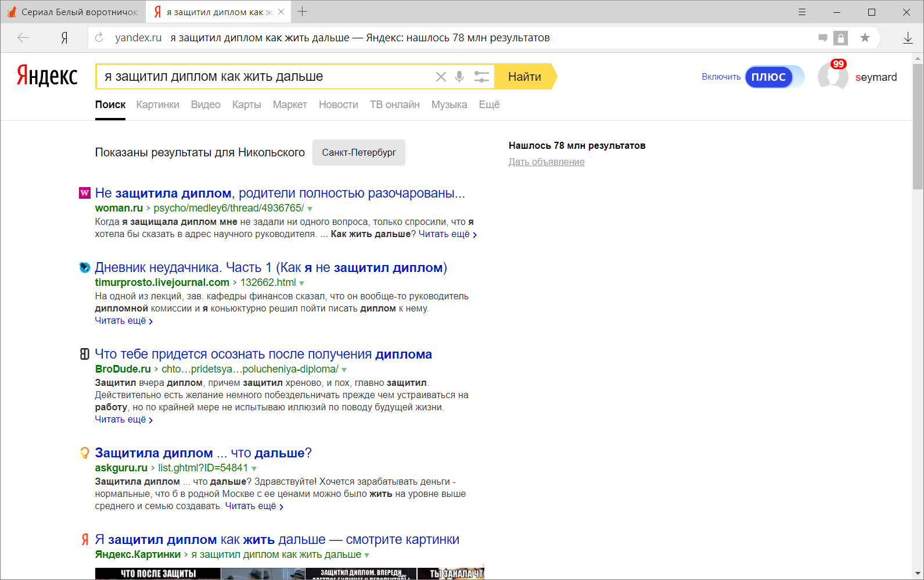
Task: Clear the search query with the X icon
Action: [x=441, y=77]
